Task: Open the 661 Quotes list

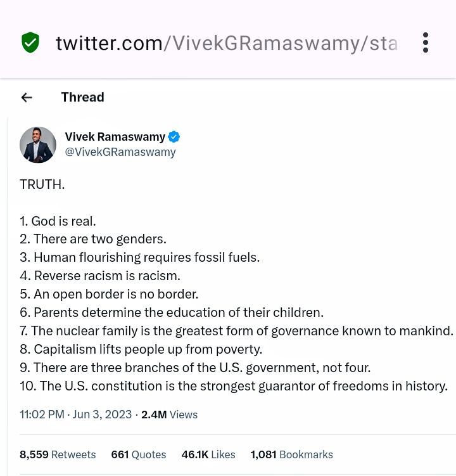Action: tap(138, 454)
